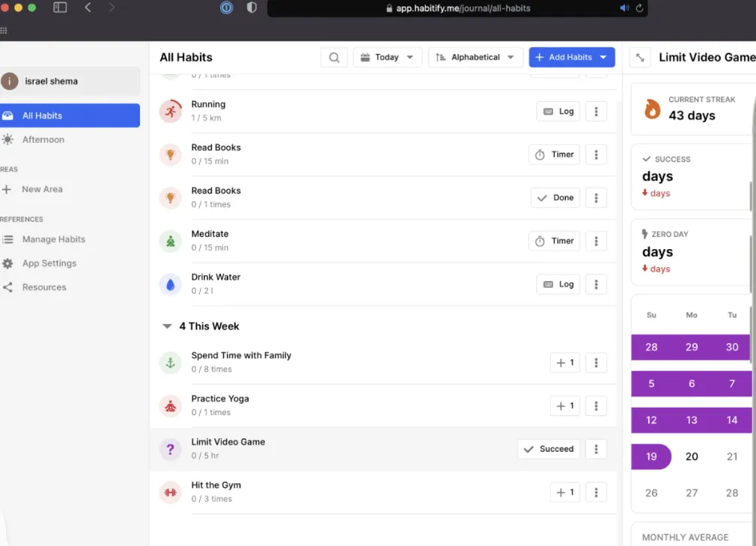
Task: Add 1 to Hit the Gym
Action: (565, 492)
